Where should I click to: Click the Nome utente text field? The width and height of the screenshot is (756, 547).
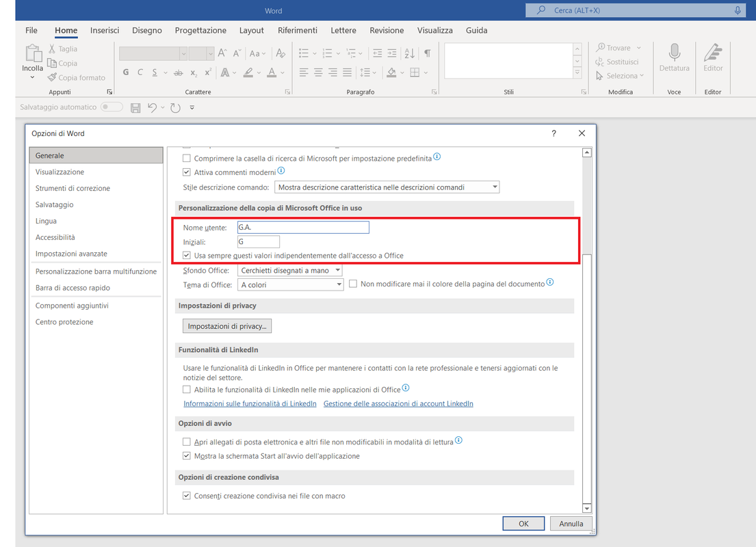pyautogui.click(x=303, y=228)
